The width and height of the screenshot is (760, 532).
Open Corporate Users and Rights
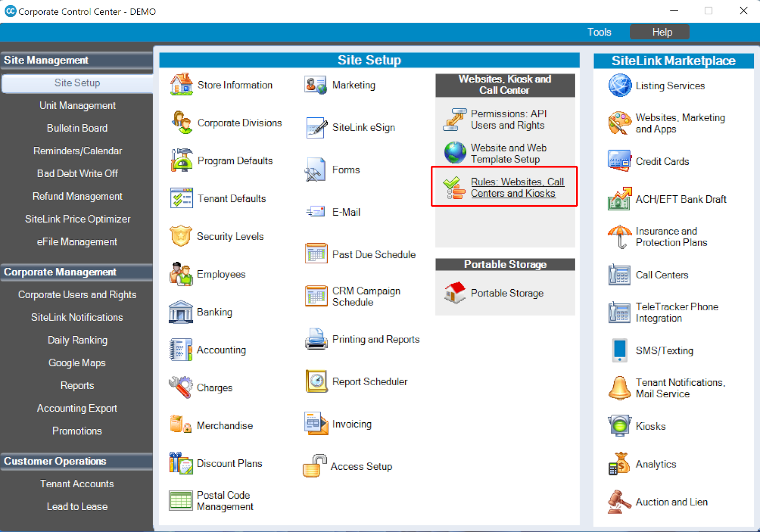[x=77, y=295]
